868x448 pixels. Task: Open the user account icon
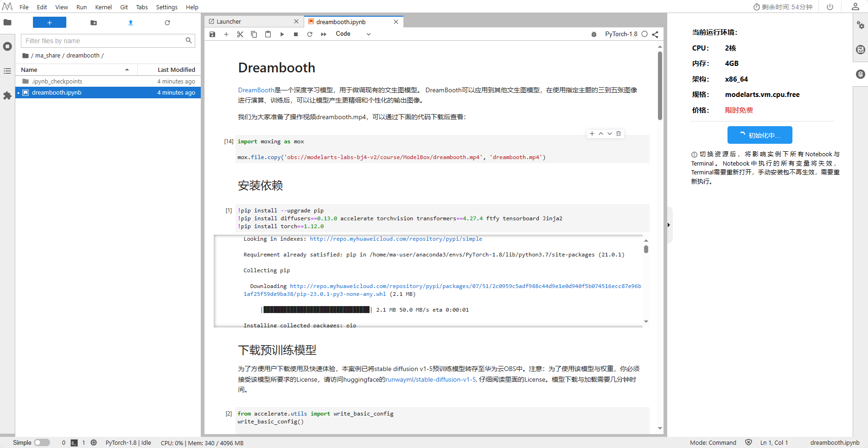coord(855,6)
